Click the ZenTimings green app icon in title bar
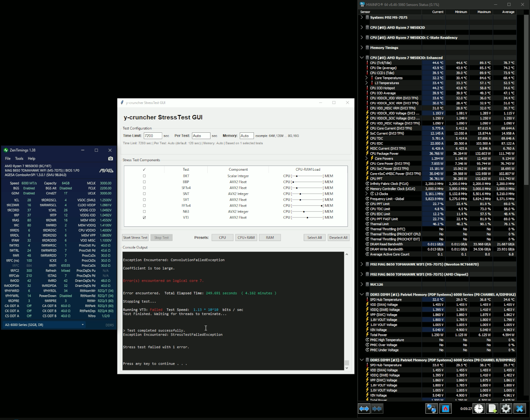Screen dimensions: 530x420 [6, 150]
